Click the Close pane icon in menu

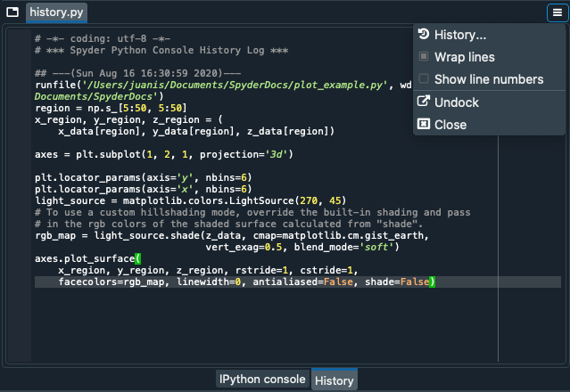pyautogui.click(x=424, y=124)
